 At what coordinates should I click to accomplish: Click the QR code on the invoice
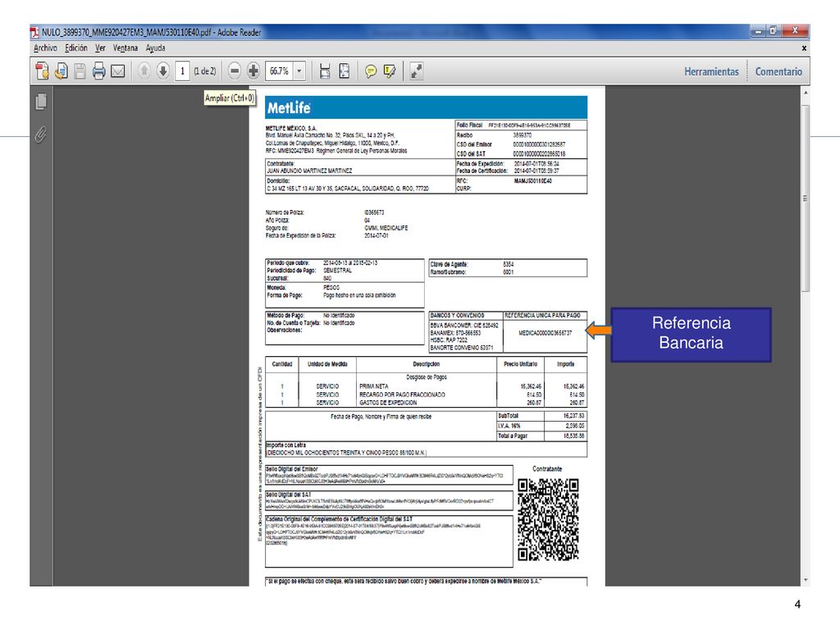548,520
